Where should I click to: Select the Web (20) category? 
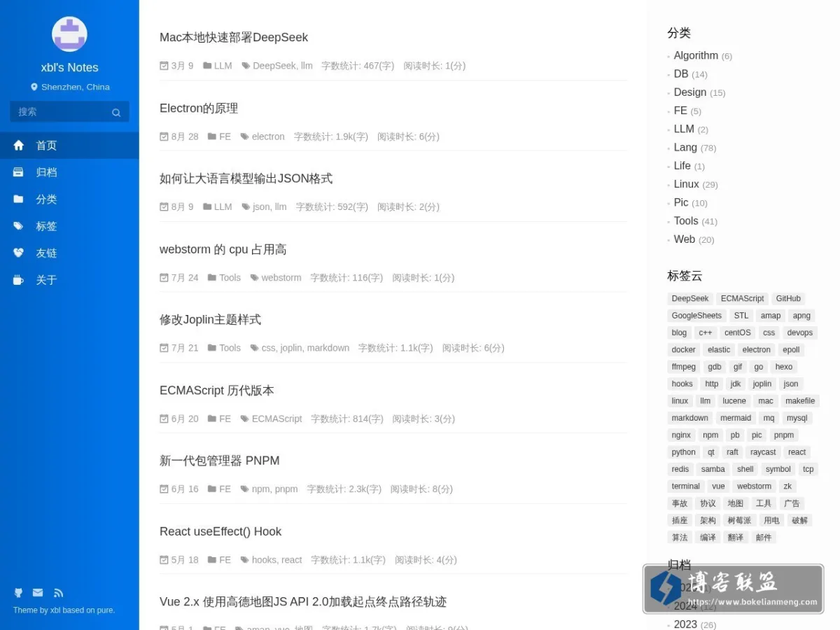pyautogui.click(x=685, y=239)
